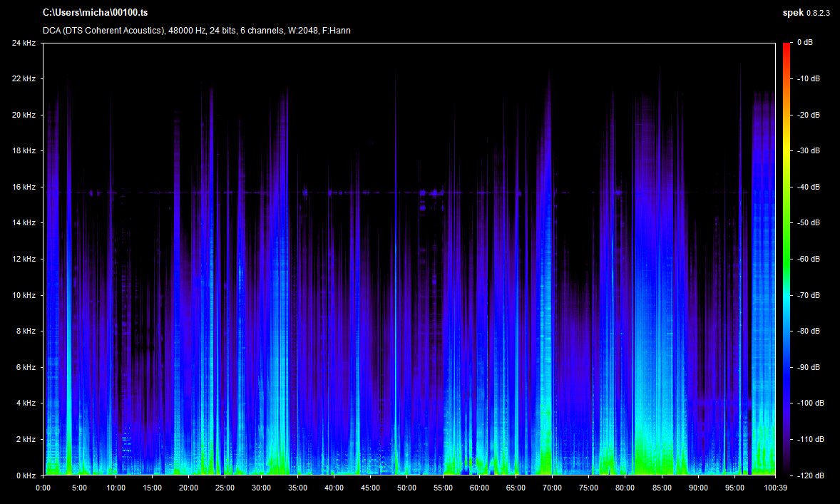Click the -30 dB scale label

(808, 150)
